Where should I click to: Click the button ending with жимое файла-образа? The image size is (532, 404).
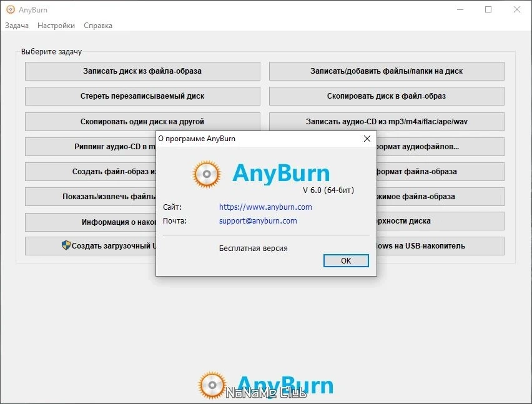(440, 197)
